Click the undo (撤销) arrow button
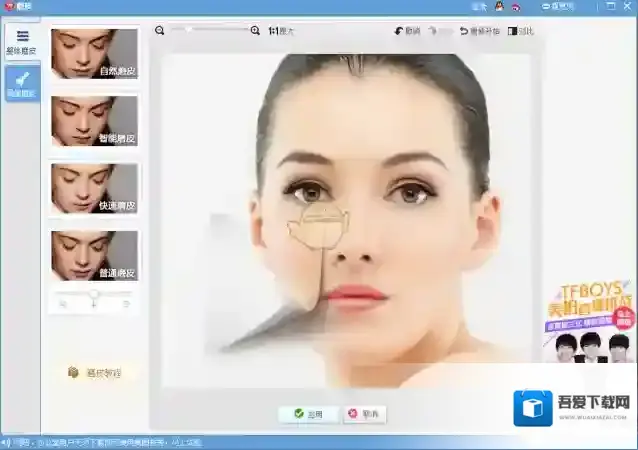This screenshot has height=450, width=638. coord(407,31)
